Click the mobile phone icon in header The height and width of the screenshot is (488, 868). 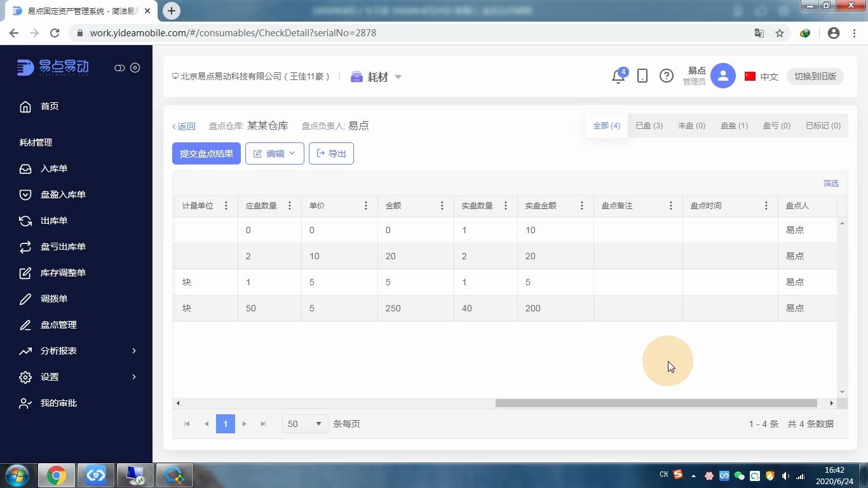(x=642, y=76)
